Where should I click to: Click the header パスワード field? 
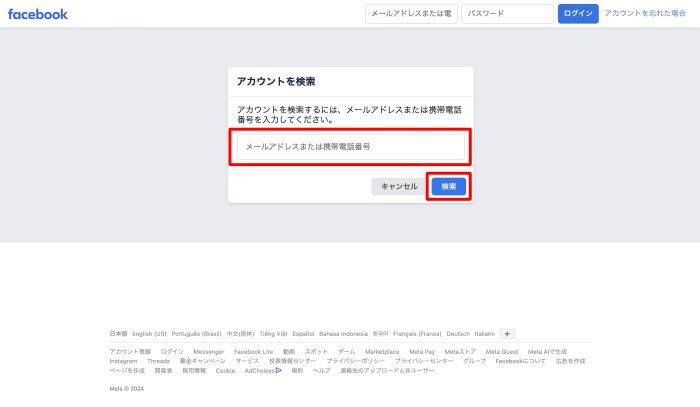(x=507, y=14)
